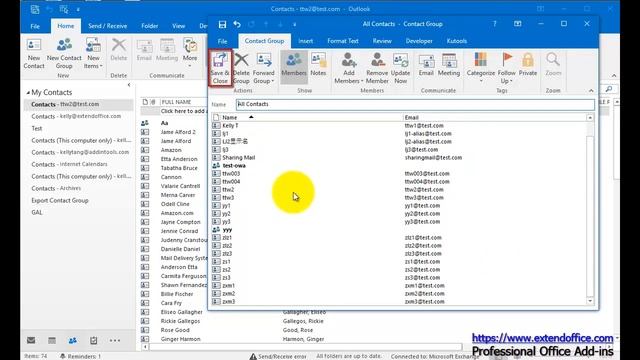Open ribbon display options icon
Viewport: 640px width, 360px height.
point(518,24)
